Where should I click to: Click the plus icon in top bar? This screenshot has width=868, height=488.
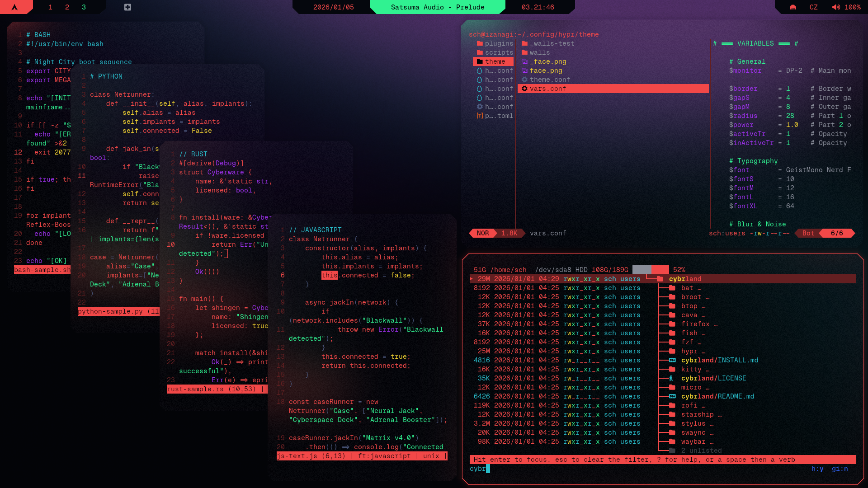point(127,7)
